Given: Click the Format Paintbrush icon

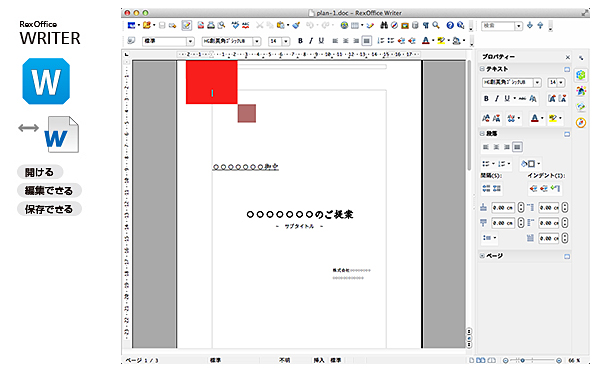Looking at the screenshot, I should [296, 25].
